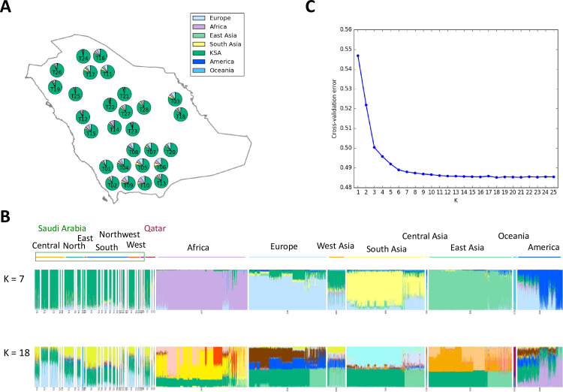The width and height of the screenshot is (563, 392).
Task: Select pie chart T25
Action: point(75,94)
